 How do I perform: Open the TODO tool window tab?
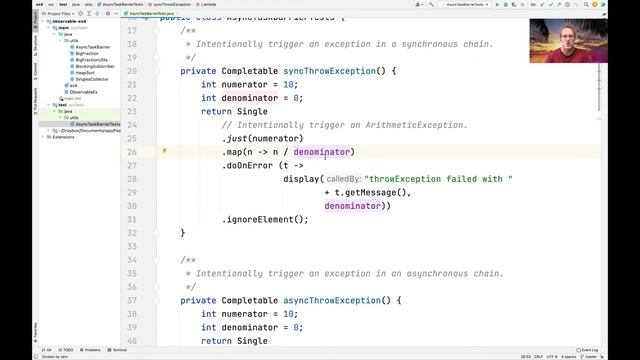pyautogui.click(x=66, y=350)
